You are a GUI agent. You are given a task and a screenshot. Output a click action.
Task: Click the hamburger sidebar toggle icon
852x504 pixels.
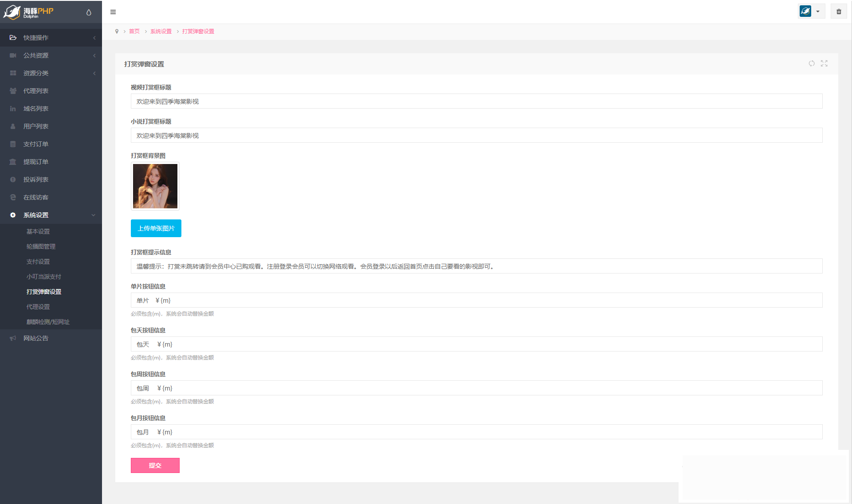tap(113, 12)
